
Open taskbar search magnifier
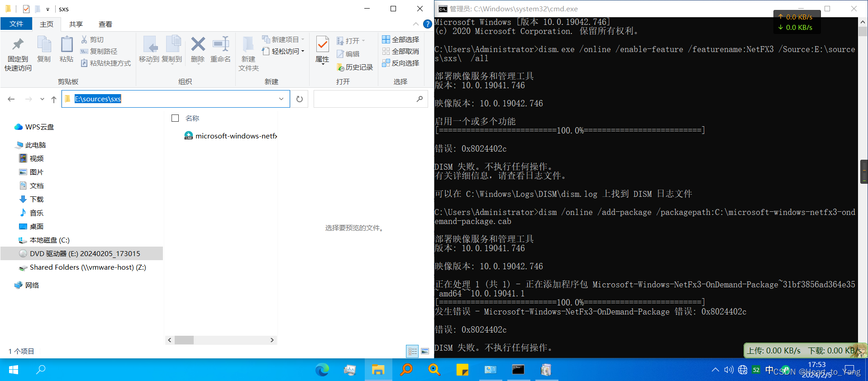pos(41,370)
